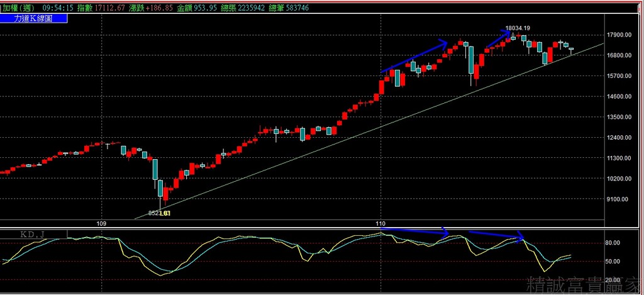Click the 09:54:15 timestamp
The image size is (644, 295).
point(57,8)
